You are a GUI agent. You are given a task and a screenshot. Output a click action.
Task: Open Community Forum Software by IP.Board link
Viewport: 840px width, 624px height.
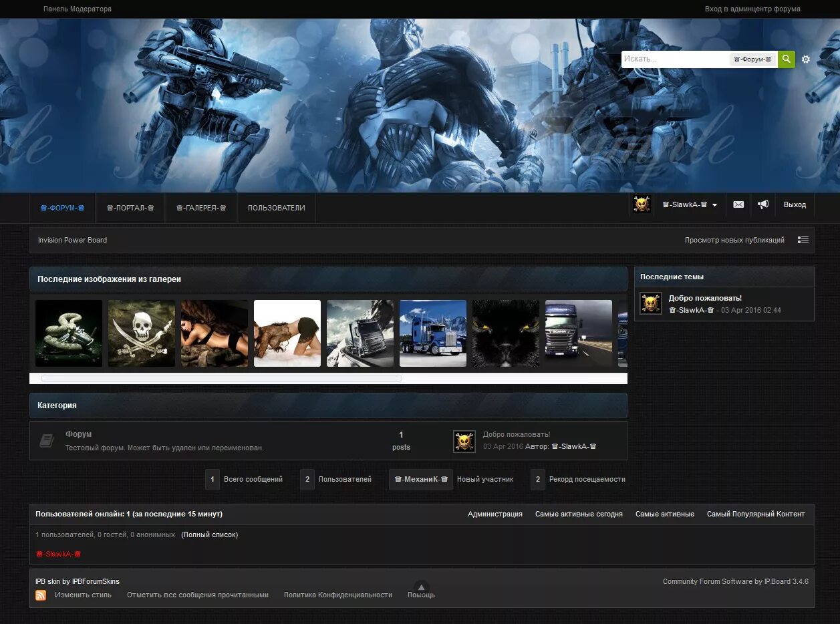point(736,581)
